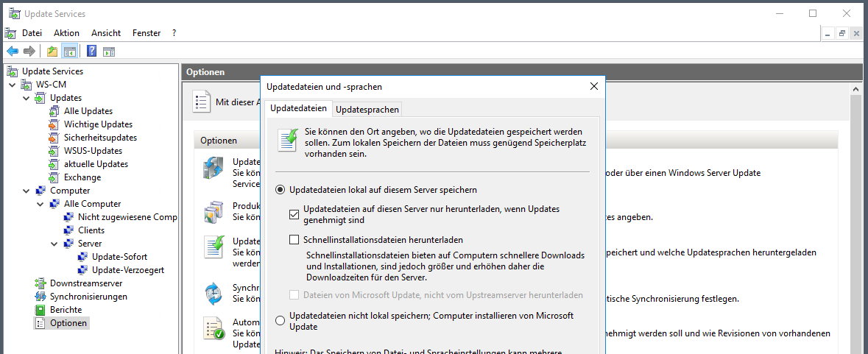Go back with the blue left arrow

click(13, 52)
